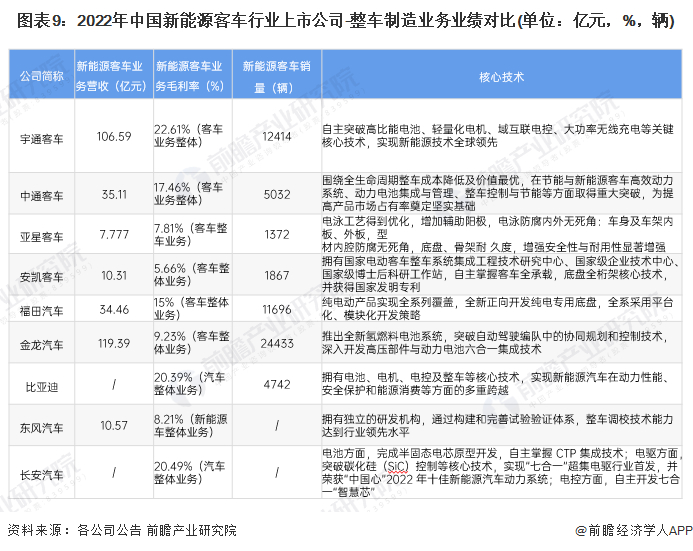Select revenue value 10.31

coord(114,275)
